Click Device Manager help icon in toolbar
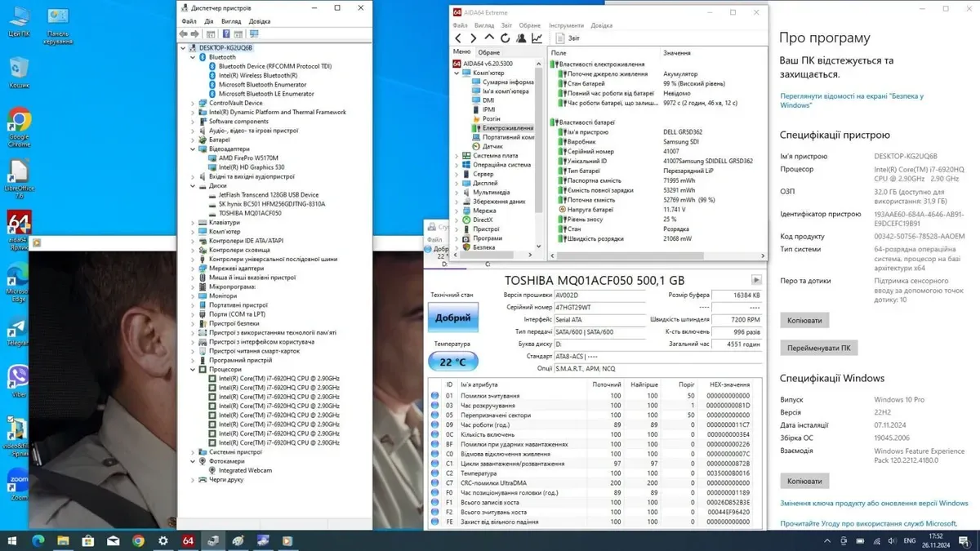Screen dimensions: 980x551 226,34
